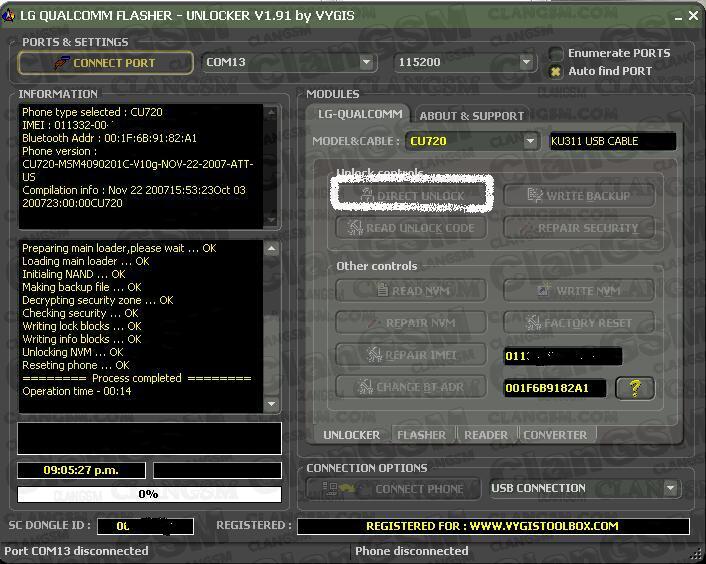Click the REPAIR IMEI icon
The width and height of the screenshot is (706, 564).
[374, 355]
